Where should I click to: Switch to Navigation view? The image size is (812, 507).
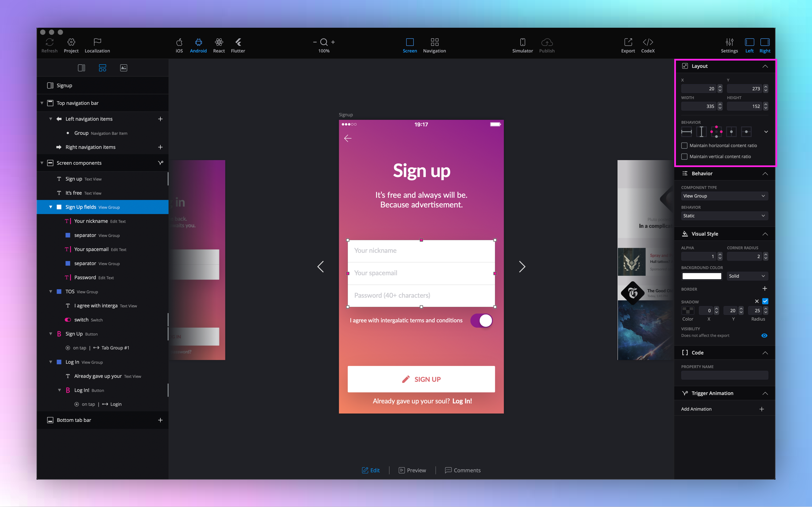[434, 45]
